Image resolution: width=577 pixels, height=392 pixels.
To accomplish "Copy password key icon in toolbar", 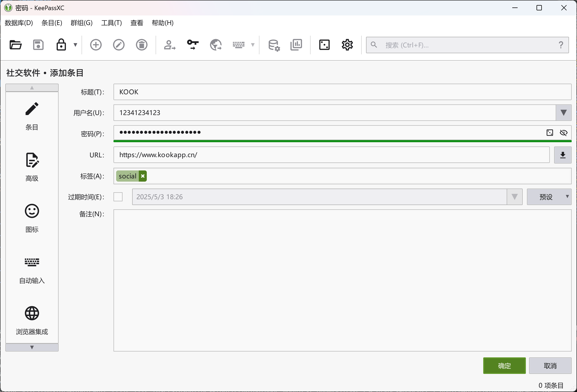I will tap(193, 45).
